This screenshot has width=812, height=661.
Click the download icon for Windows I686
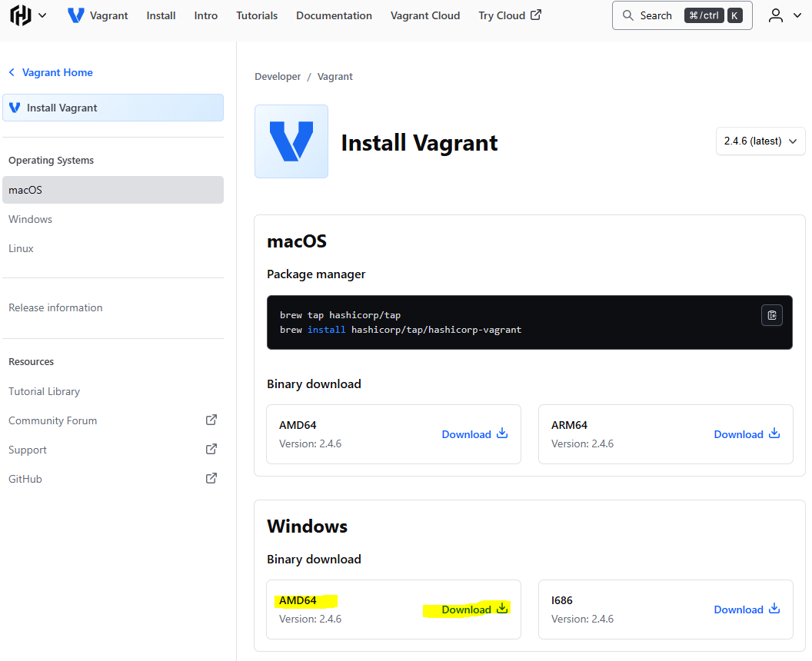point(774,609)
